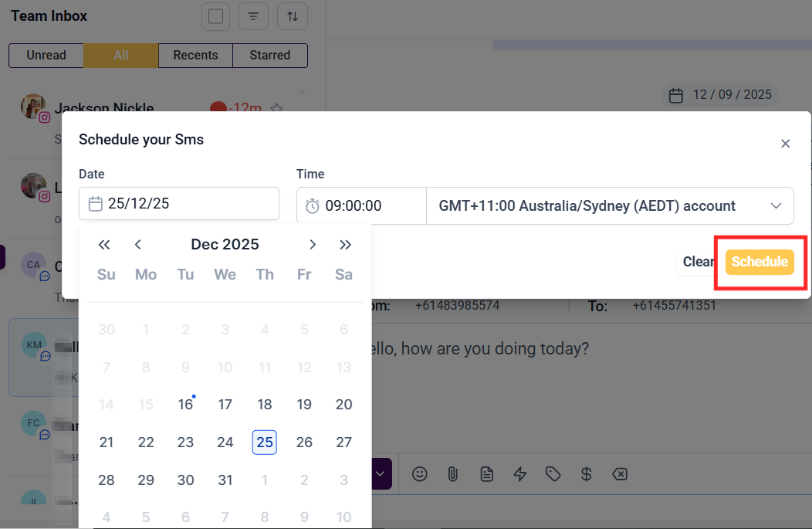Open the Starred tab

coord(270,56)
